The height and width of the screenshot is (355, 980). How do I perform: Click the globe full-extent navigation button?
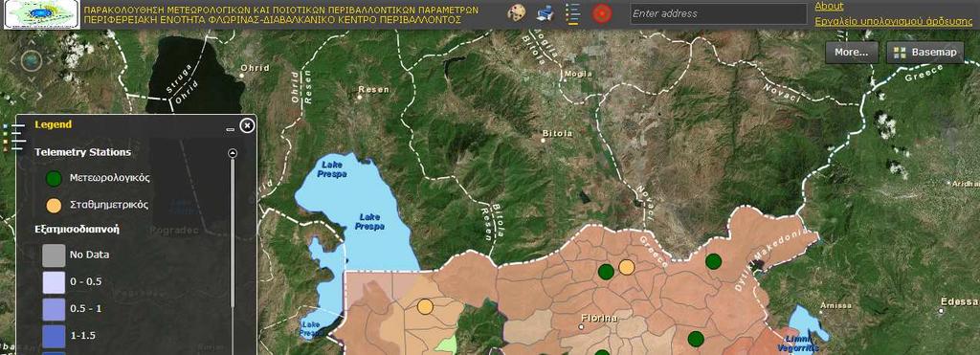32,60
